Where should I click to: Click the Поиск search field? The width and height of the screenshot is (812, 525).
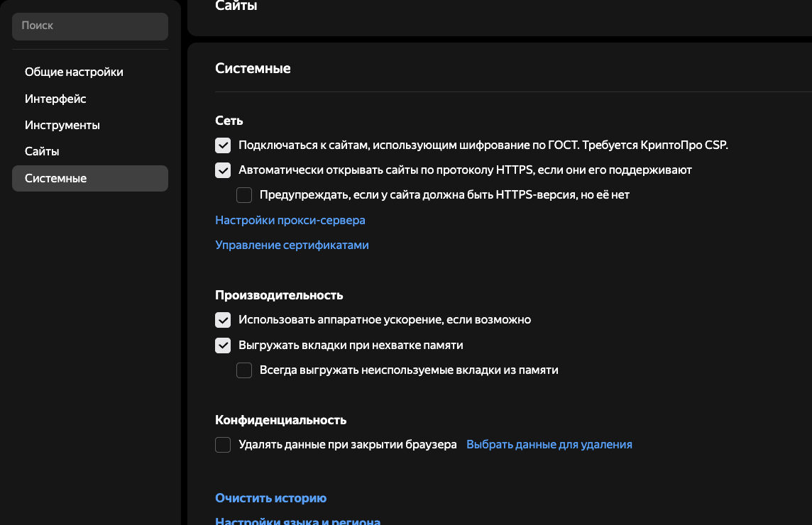click(90, 26)
